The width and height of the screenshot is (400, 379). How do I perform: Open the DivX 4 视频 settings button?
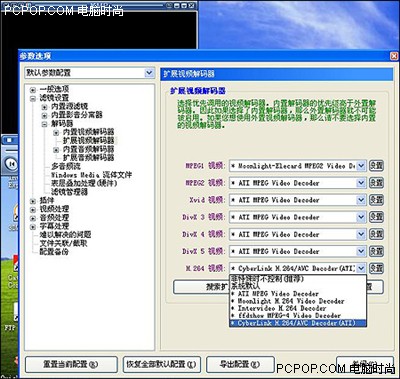(x=376, y=234)
